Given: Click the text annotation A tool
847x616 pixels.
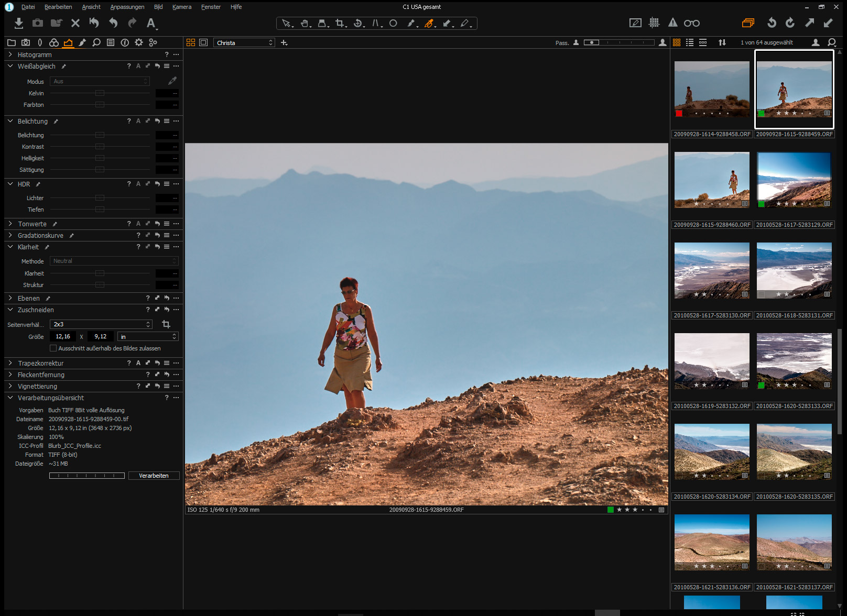Looking at the screenshot, I should pyautogui.click(x=151, y=23).
